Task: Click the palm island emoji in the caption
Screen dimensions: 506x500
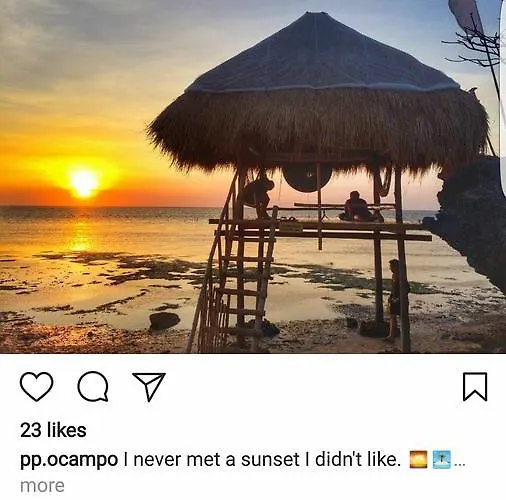Action: pyautogui.click(x=442, y=460)
